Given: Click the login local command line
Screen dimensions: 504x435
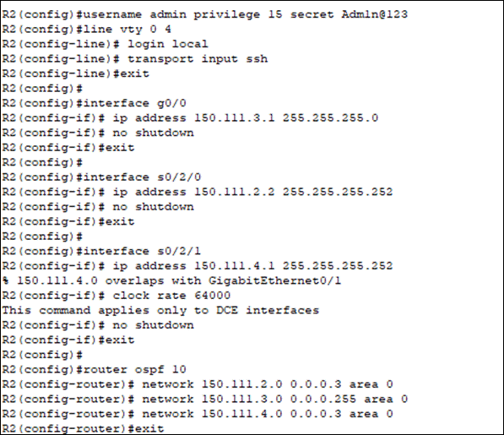Looking at the screenshot, I should (106, 44).
